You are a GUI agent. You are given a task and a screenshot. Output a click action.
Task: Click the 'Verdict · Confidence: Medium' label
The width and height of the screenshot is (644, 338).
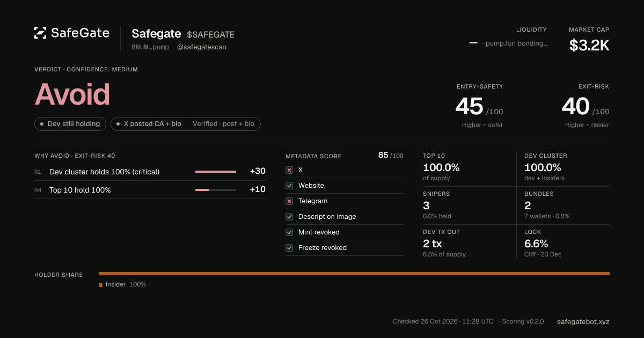(86, 69)
